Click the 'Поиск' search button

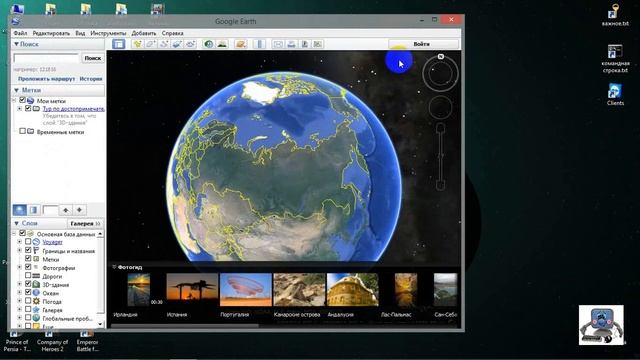click(93, 58)
